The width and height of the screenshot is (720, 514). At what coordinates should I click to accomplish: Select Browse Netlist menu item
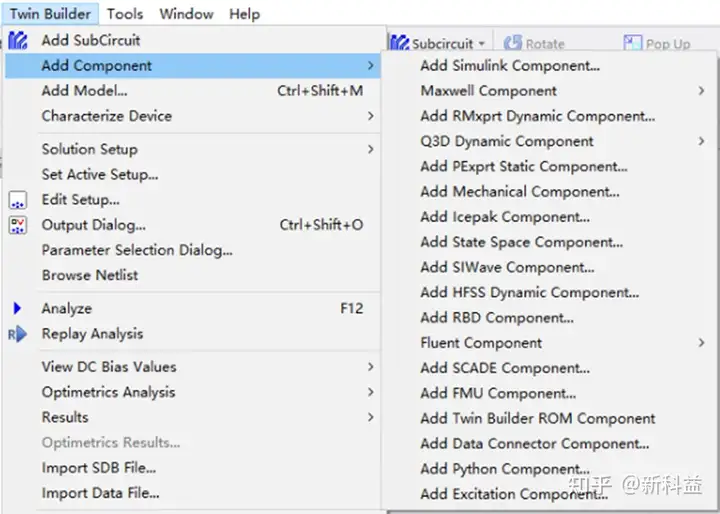tap(193, 275)
